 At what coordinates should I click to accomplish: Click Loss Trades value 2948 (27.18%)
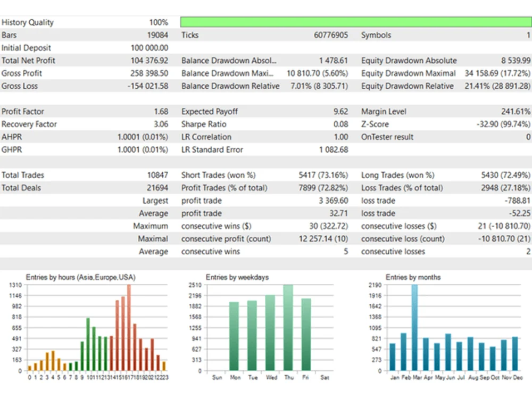pos(505,188)
